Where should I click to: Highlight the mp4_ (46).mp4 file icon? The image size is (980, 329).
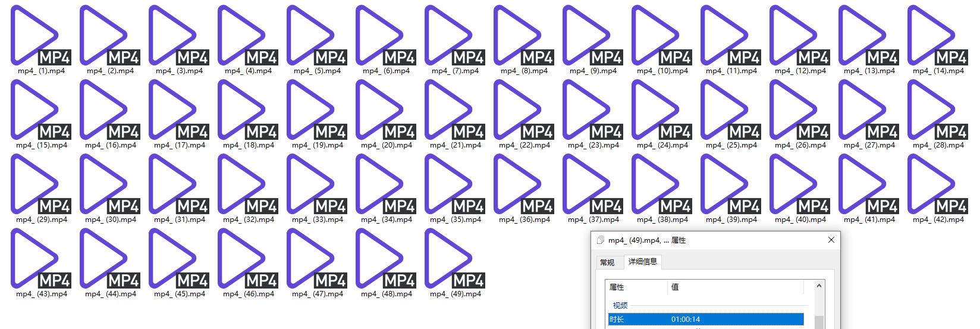pyautogui.click(x=247, y=259)
